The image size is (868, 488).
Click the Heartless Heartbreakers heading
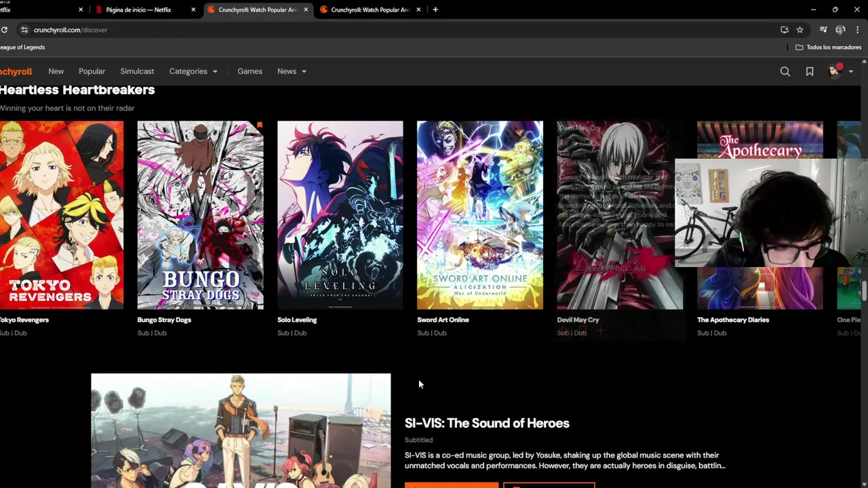[77, 89]
